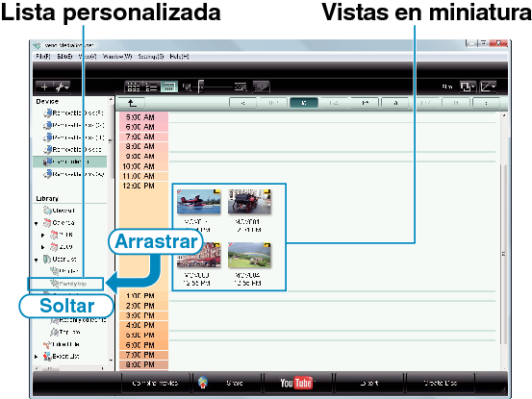Click the plus add button
This screenshot has width=532, height=399.
[44, 87]
